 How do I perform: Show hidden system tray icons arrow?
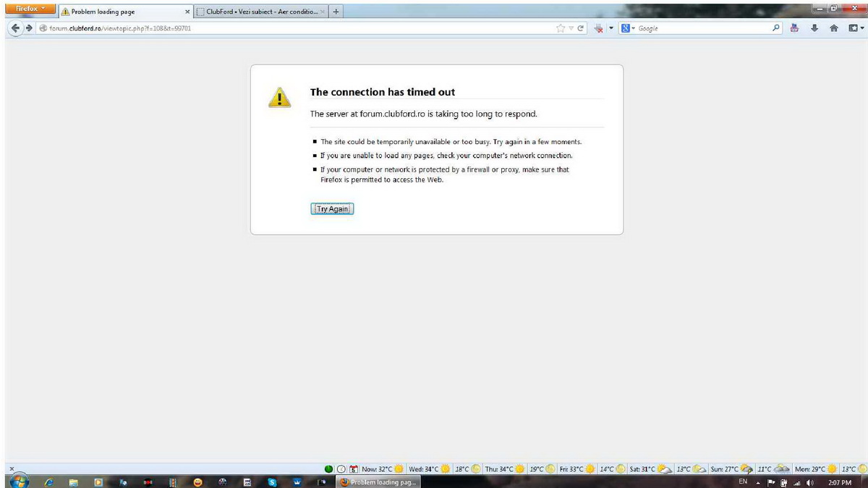pos(759,482)
